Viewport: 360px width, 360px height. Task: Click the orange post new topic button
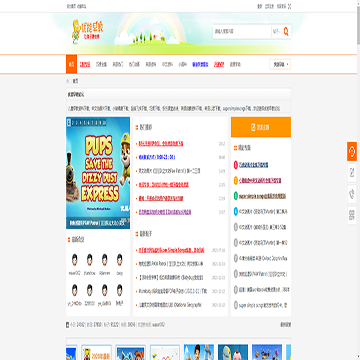click(261, 127)
